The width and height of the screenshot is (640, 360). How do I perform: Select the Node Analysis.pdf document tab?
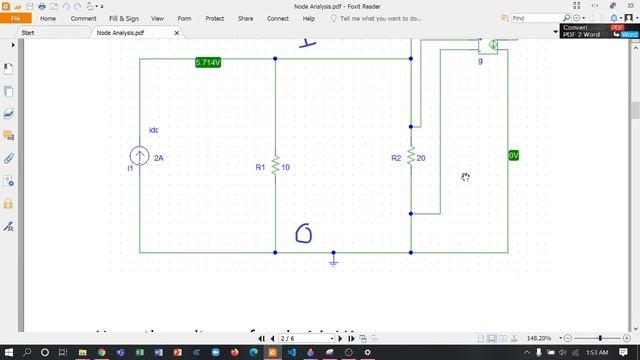click(120, 33)
